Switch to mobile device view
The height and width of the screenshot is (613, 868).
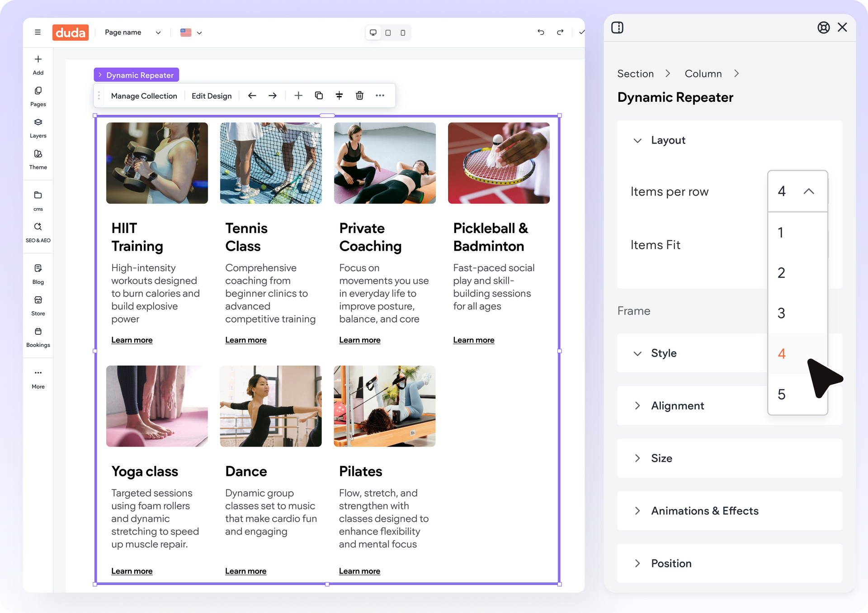pyautogui.click(x=403, y=33)
